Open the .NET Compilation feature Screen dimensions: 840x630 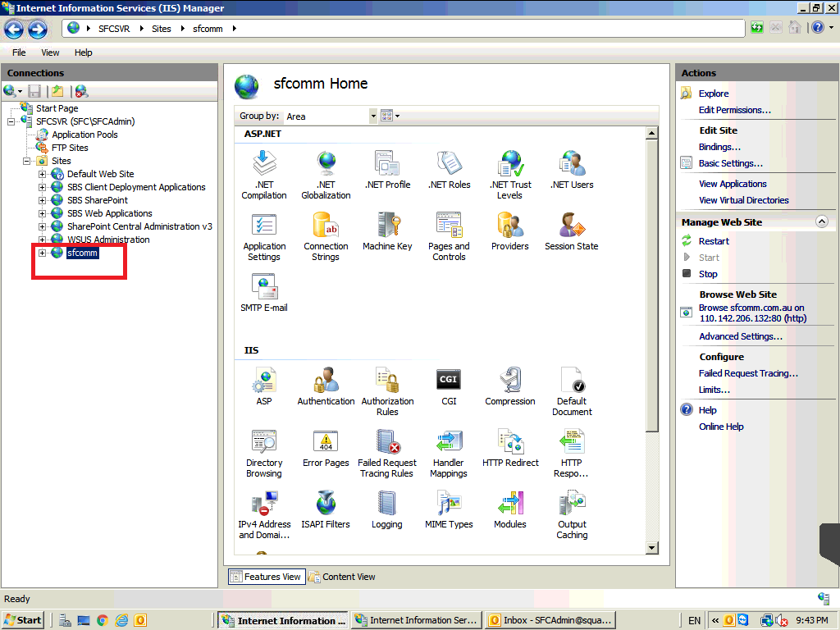click(264, 175)
